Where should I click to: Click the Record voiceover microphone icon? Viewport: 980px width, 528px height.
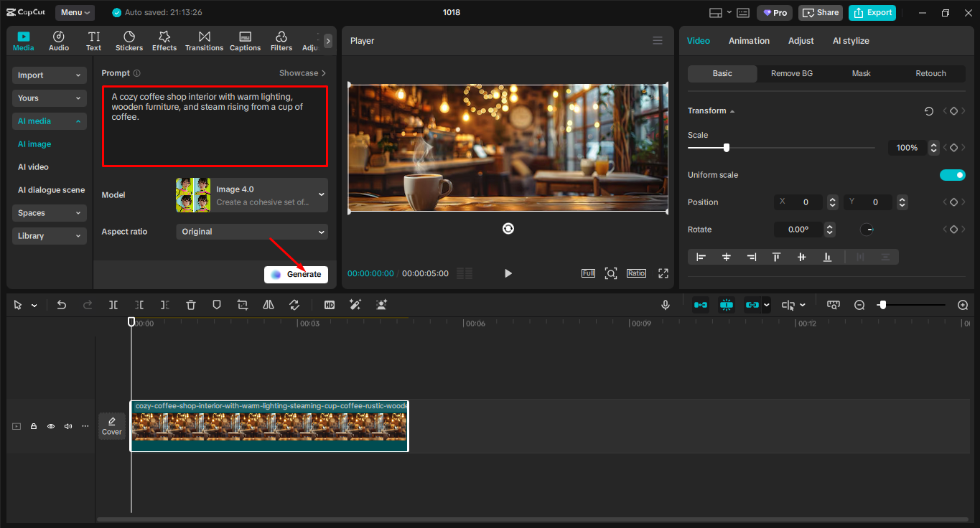[x=665, y=305]
